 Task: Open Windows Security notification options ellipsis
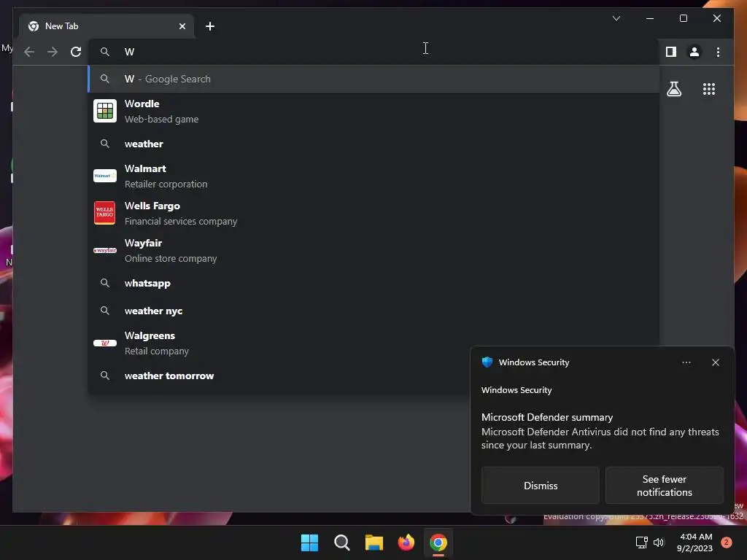pyautogui.click(x=686, y=362)
